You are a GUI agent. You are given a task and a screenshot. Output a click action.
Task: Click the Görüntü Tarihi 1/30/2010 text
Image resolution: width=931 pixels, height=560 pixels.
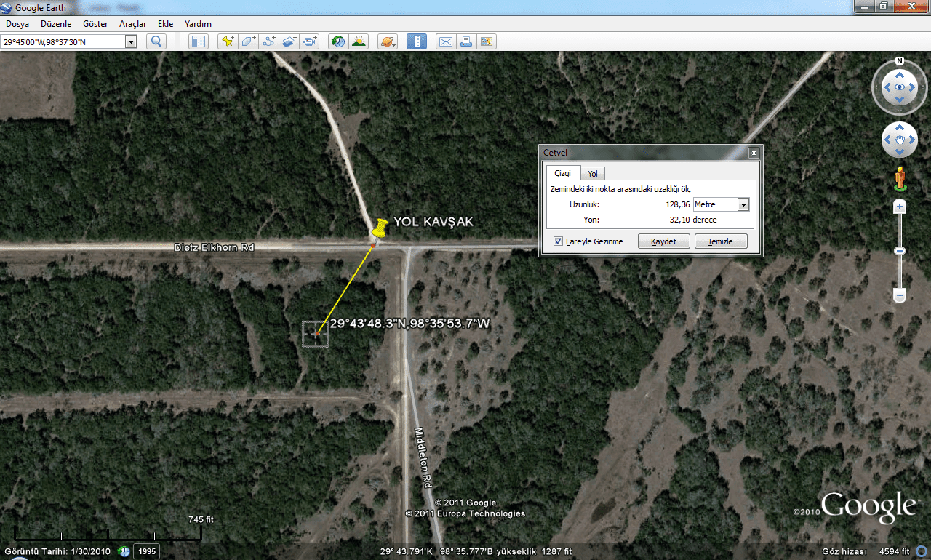[x=57, y=551]
